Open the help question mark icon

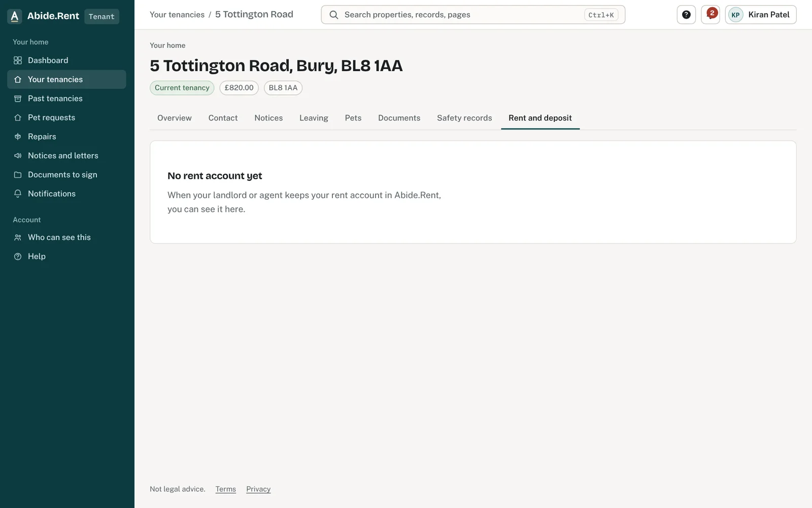(x=686, y=15)
